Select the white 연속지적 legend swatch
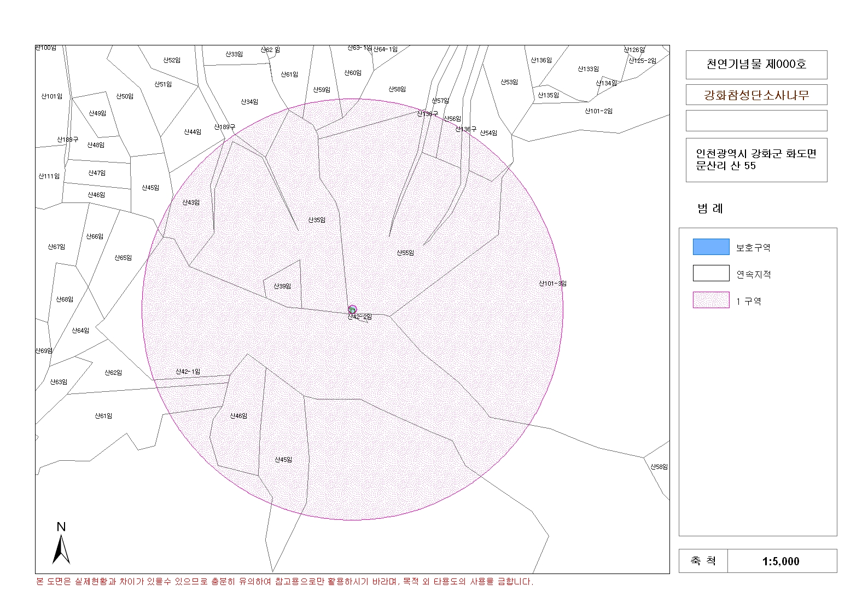Screen dimensions: 868x614 click(x=710, y=273)
